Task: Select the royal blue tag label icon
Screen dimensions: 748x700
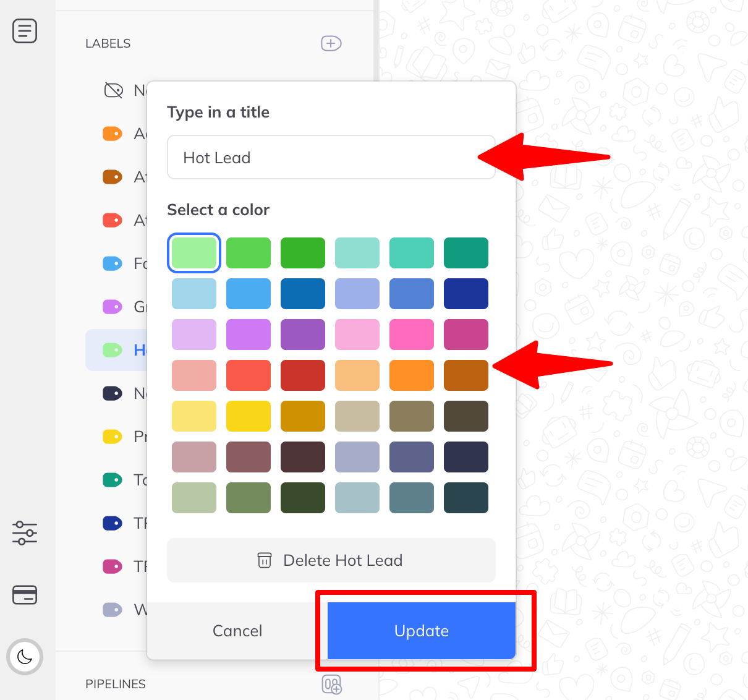Action: tap(113, 523)
